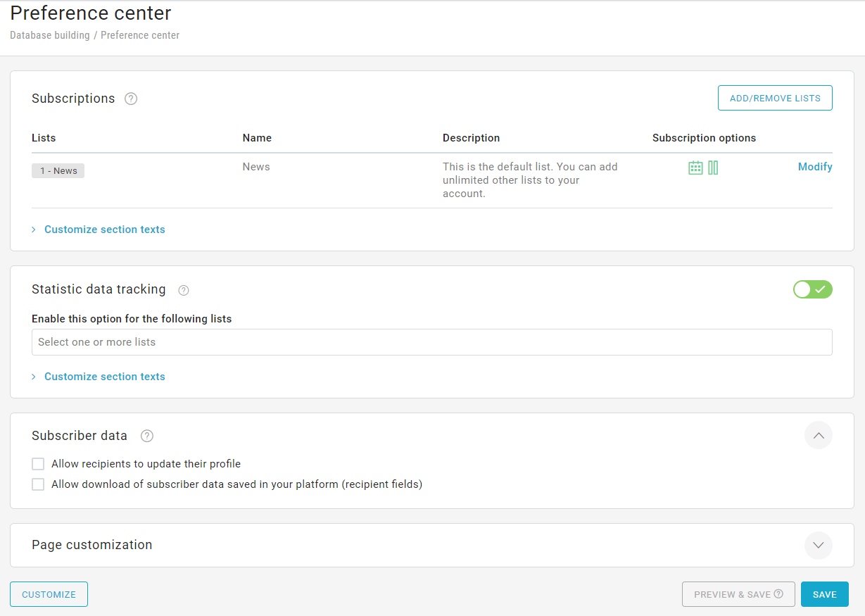
Task: Click the Subscriber data help icon
Action: pos(147,436)
